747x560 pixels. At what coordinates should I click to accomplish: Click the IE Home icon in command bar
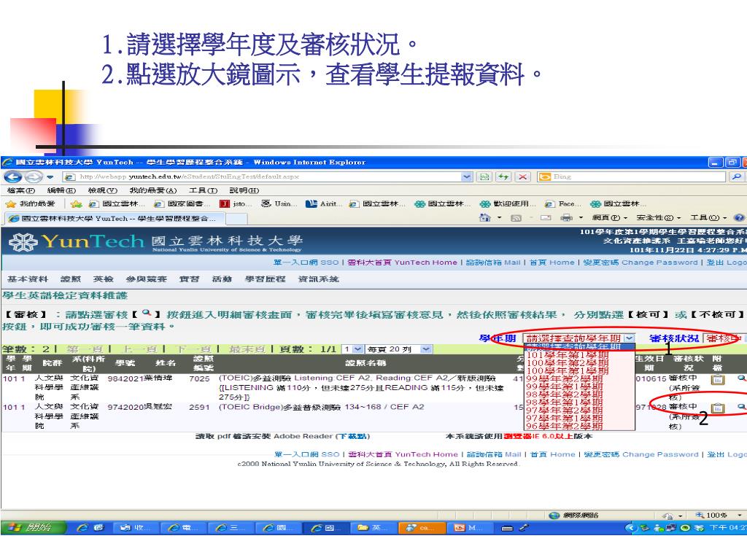pyautogui.click(x=484, y=217)
